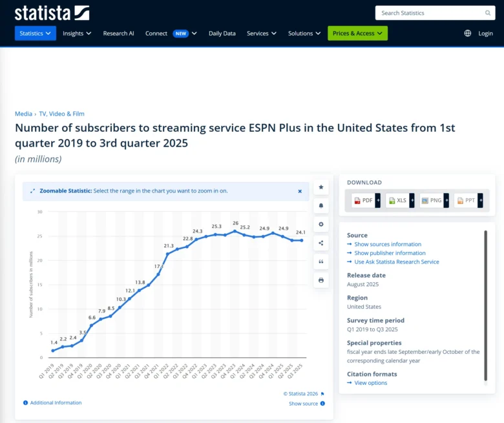504x423 pixels.
Task: Click the 'United States' region value
Action: pyautogui.click(x=364, y=307)
